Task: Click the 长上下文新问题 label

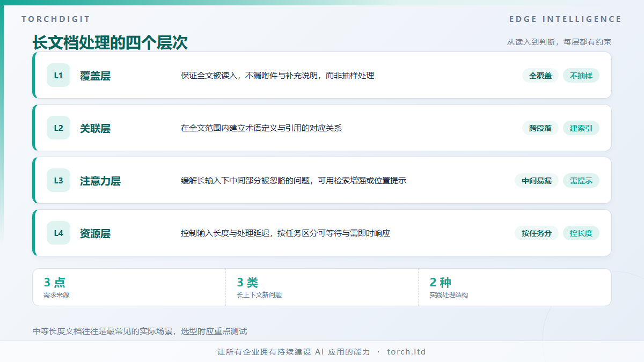Action: tap(259, 295)
